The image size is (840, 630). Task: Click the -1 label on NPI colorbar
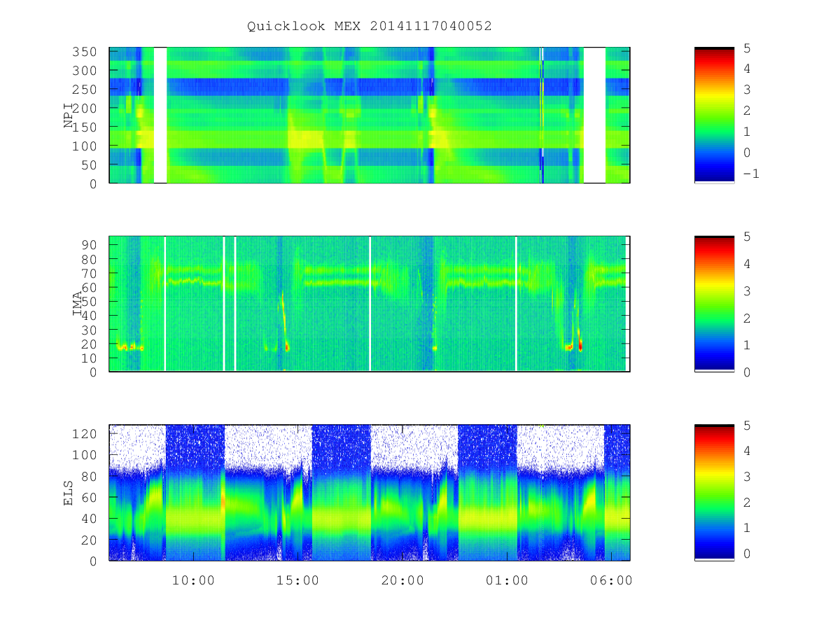(x=750, y=174)
